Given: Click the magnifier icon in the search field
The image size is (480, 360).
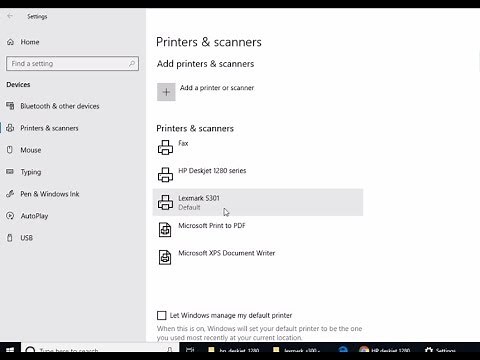Looking at the screenshot, I should pyautogui.click(x=132, y=63).
